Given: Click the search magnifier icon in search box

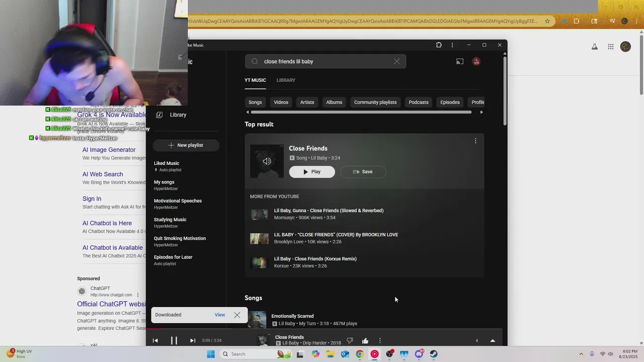Looking at the screenshot, I should pos(255,61).
